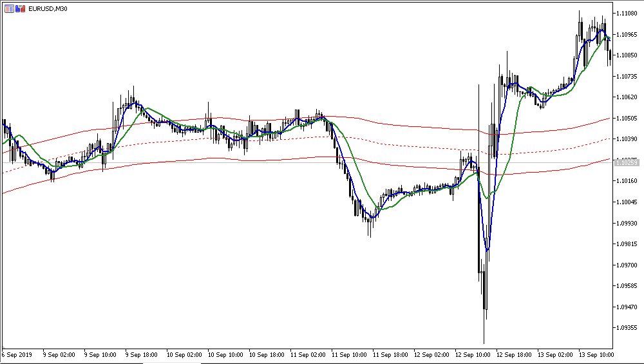Click the 9 Sep 02:00 time label
The image size is (644, 364).
59,354
